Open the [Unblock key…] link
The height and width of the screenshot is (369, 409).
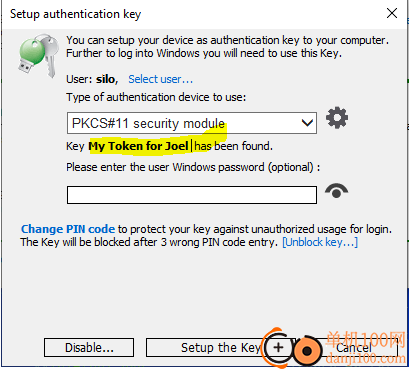pyautogui.click(x=320, y=242)
